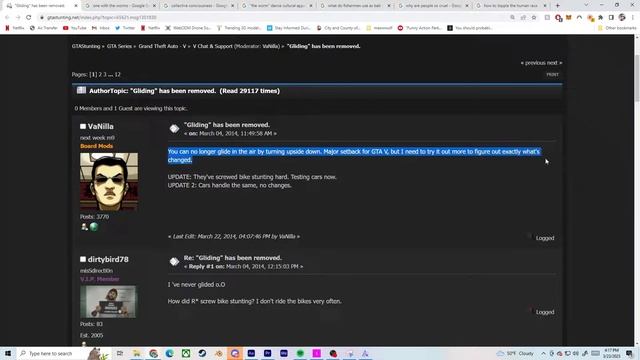Screen dimensions: 640x360
Task: Open the Other bookmarks folder
Action: 617,28
